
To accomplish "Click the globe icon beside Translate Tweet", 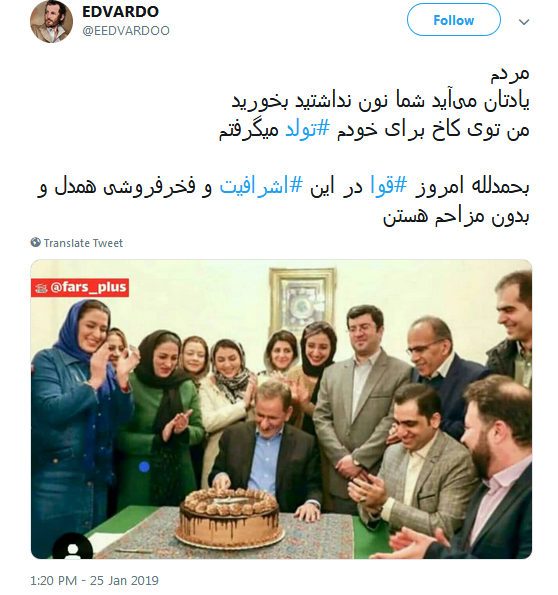I will [x=36, y=242].
